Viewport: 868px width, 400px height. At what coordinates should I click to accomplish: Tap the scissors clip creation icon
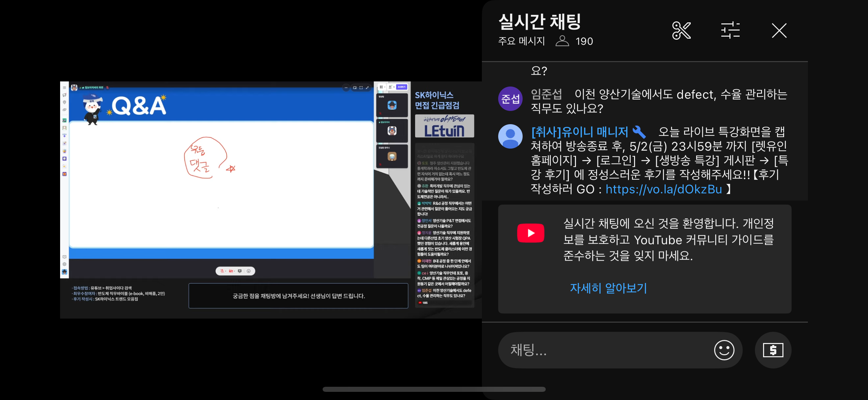681,31
